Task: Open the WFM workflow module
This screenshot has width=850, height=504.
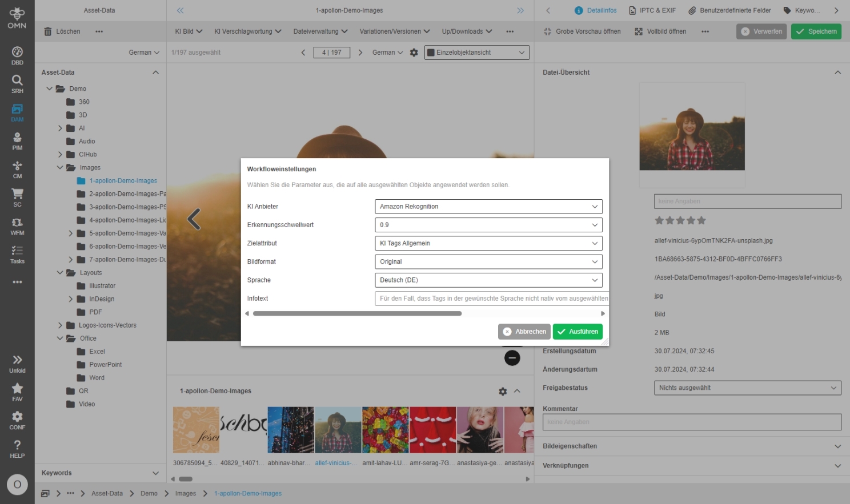Action: pyautogui.click(x=17, y=225)
